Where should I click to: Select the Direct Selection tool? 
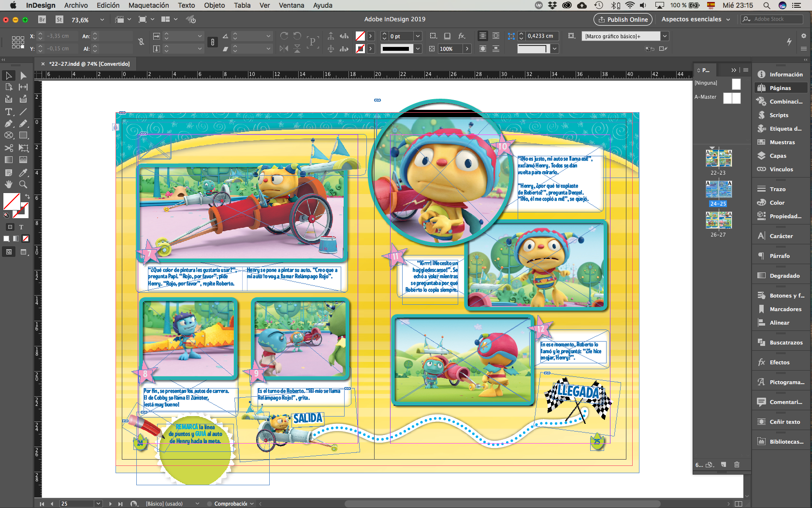pos(23,75)
